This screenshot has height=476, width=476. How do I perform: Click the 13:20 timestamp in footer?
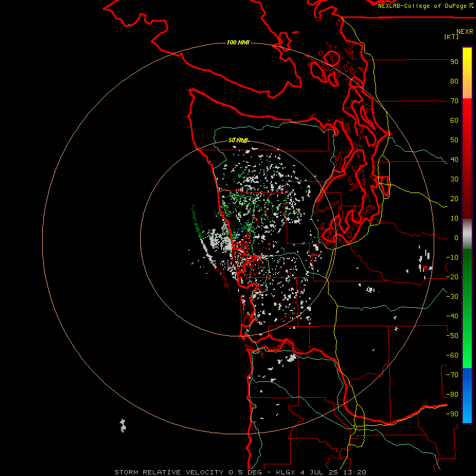click(x=355, y=472)
